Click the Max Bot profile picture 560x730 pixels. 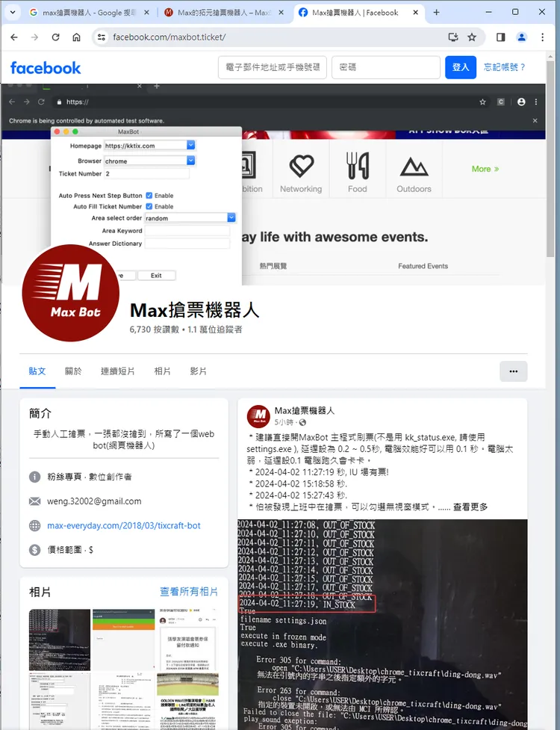[x=71, y=293]
